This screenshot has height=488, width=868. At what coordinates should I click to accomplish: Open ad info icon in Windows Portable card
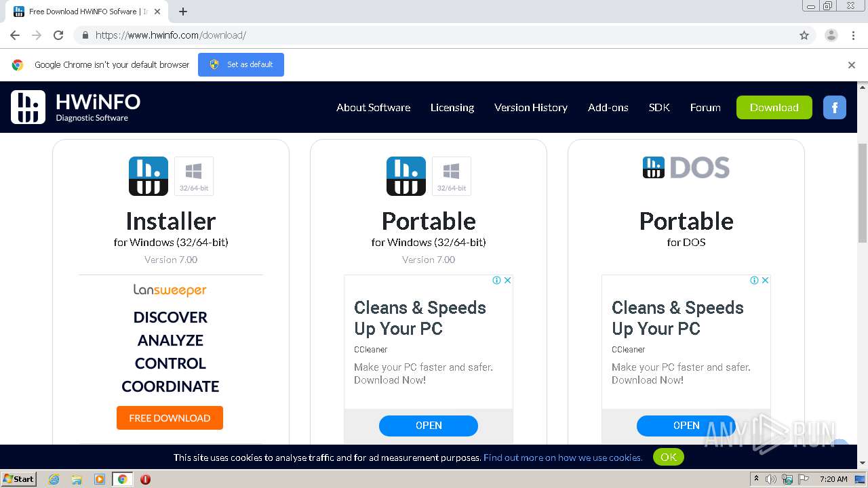[496, 280]
